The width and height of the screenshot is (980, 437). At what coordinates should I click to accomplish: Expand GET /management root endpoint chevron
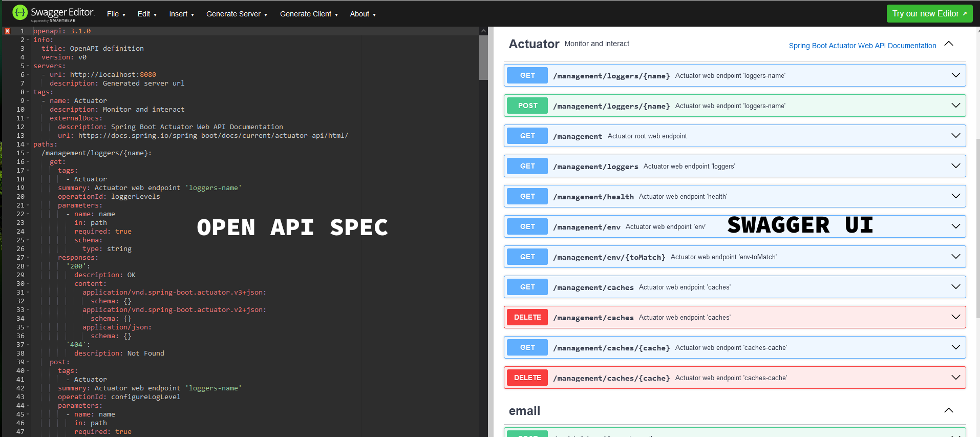click(x=955, y=136)
